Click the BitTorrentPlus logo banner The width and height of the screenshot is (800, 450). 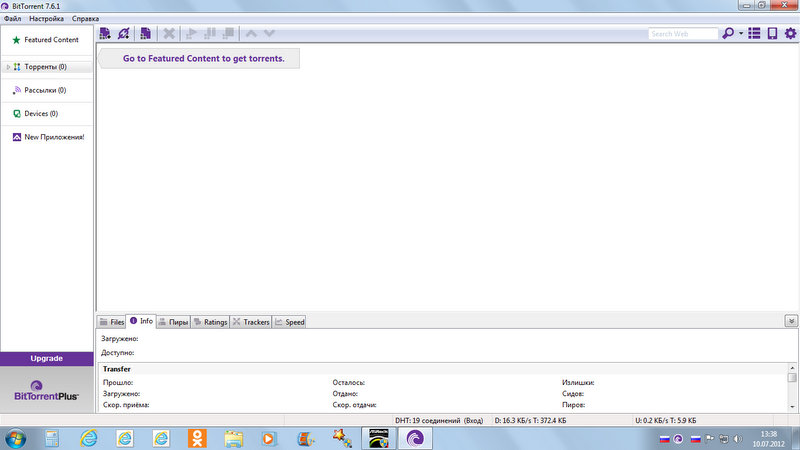pos(46,390)
